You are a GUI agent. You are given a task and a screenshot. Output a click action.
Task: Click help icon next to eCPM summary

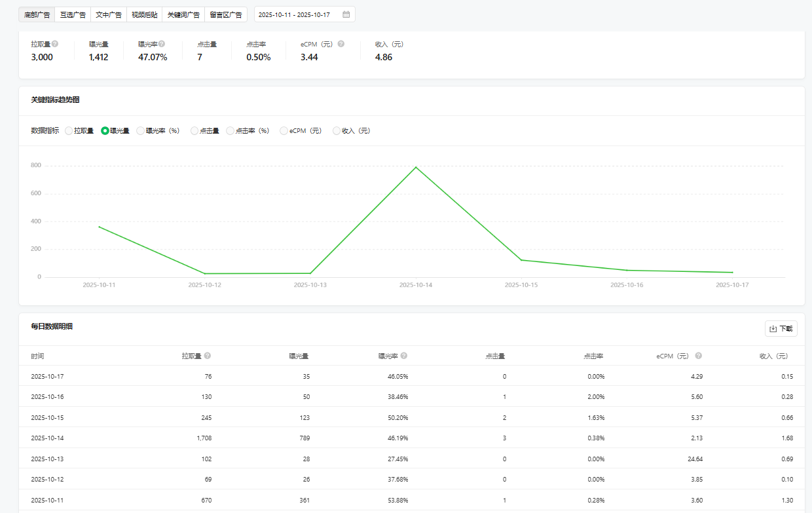coord(341,44)
